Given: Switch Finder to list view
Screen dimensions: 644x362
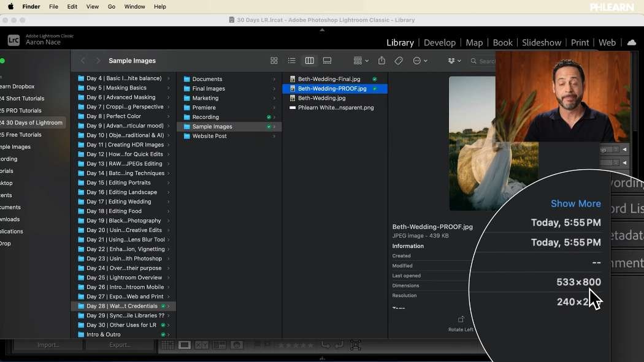Looking at the screenshot, I should (291, 61).
